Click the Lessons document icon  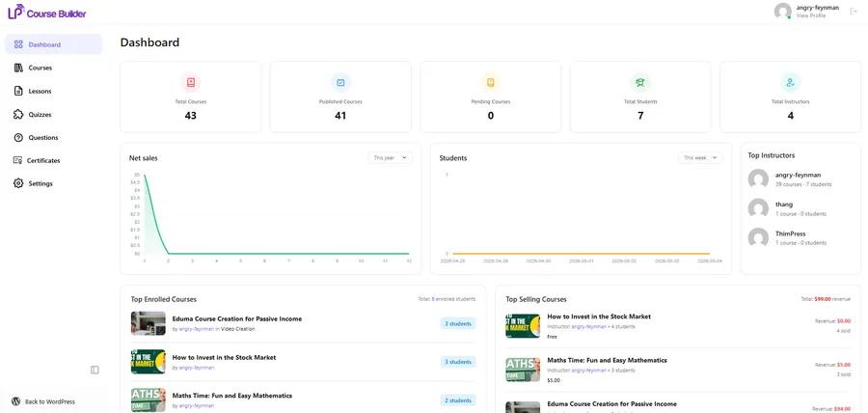tap(18, 91)
